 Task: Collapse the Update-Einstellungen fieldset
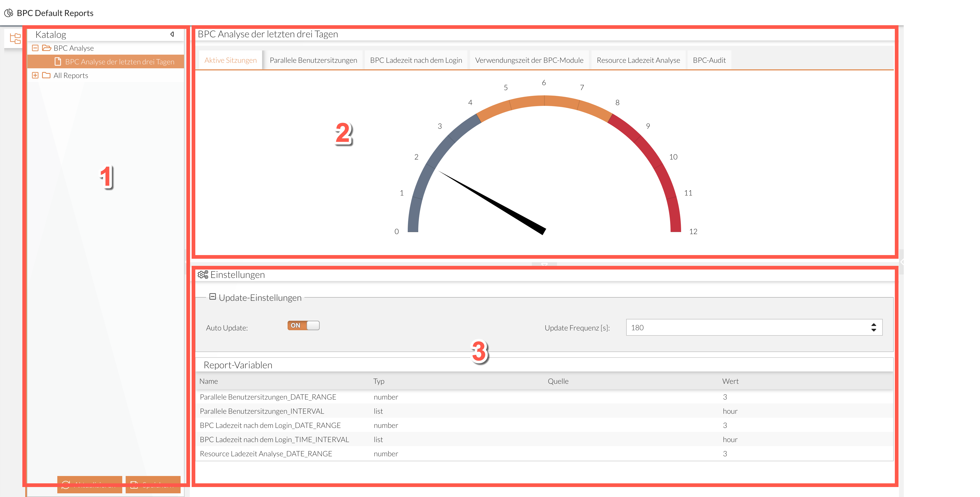click(x=213, y=297)
